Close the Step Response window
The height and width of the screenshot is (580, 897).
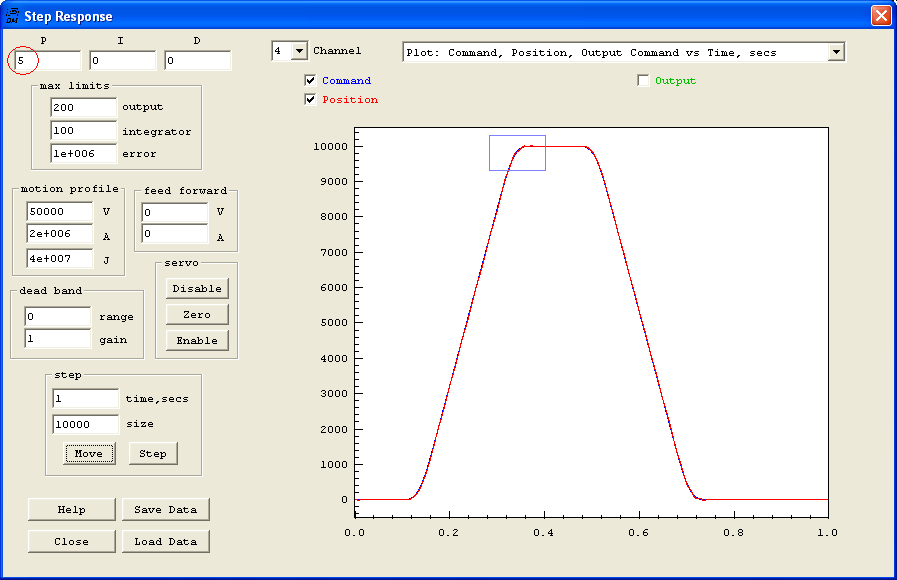880,16
